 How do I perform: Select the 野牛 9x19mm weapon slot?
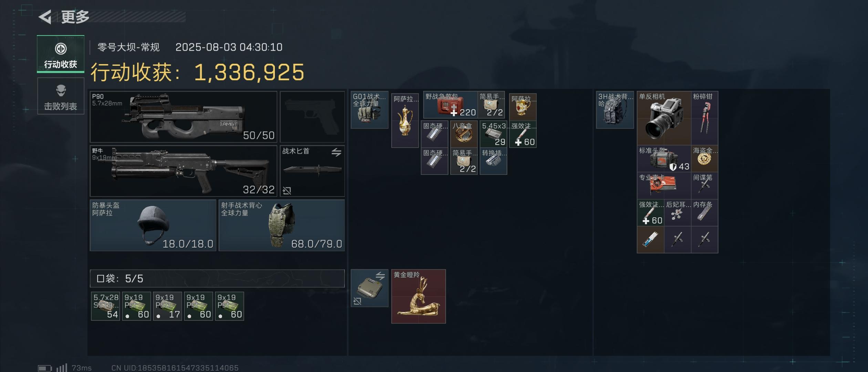pyautogui.click(x=184, y=171)
